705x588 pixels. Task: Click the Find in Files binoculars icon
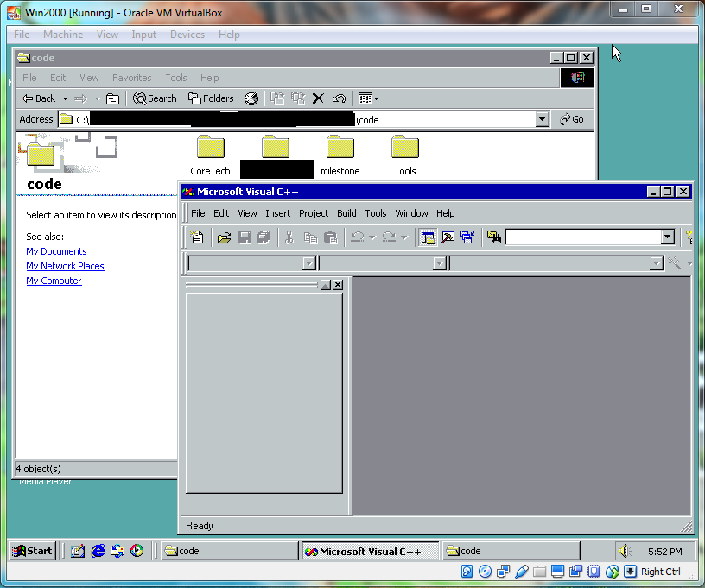(494, 237)
